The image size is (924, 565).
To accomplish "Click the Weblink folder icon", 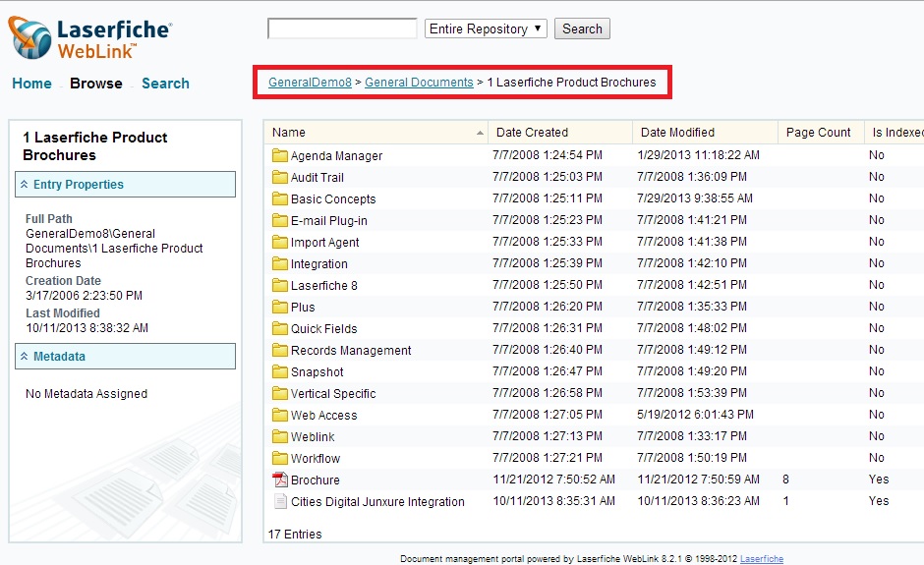I will [x=280, y=436].
